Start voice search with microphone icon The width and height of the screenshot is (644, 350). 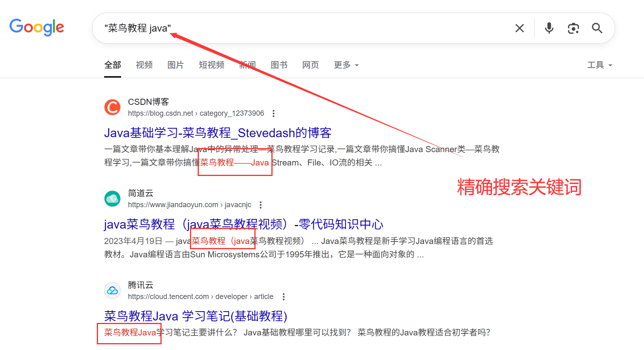[549, 28]
